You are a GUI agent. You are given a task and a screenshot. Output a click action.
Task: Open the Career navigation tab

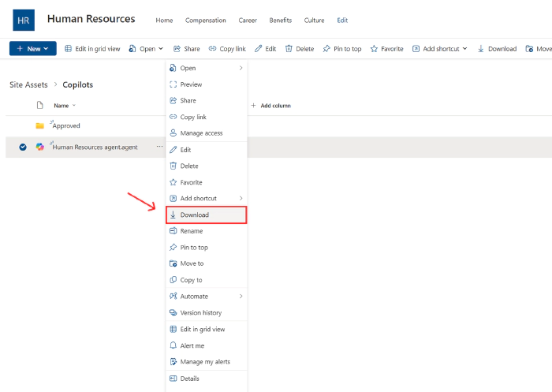coord(248,21)
